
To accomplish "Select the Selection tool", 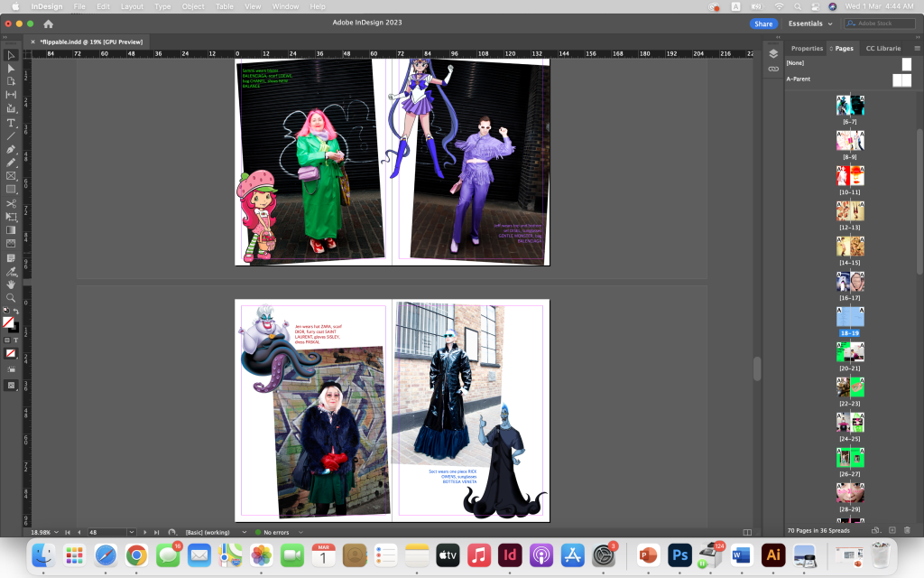I will click(11, 55).
